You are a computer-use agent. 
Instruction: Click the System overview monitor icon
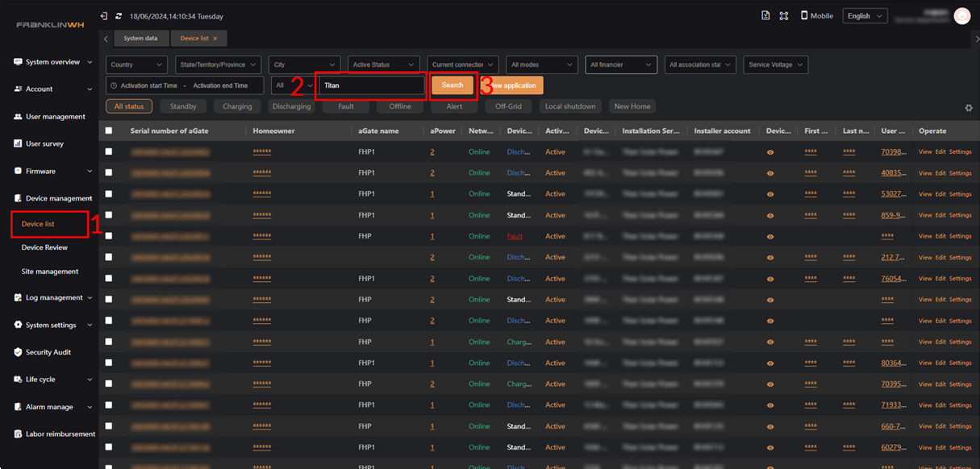coord(18,62)
